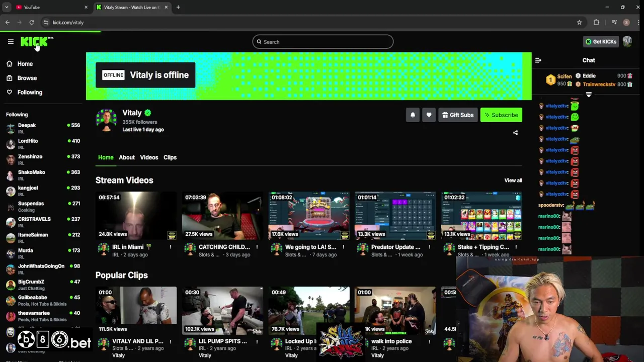
Task: Click theavamariee avatar icon
Action: (x=11, y=316)
